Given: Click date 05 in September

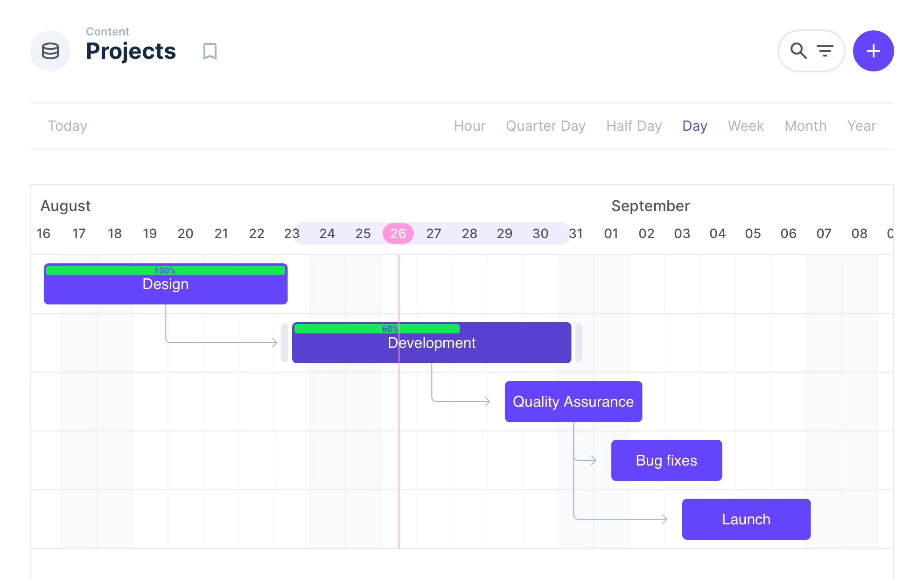Looking at the screenshot, I should pyautogui.click(x=753, y=233).
